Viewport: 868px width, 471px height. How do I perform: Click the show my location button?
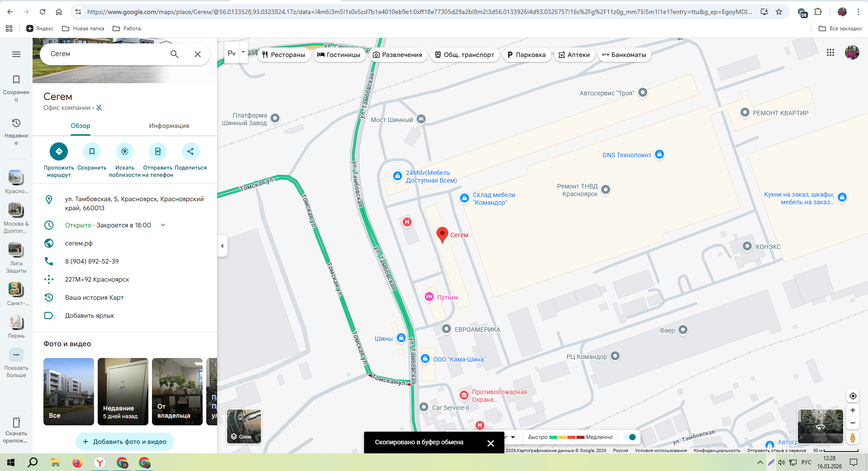[x=853, y=396]
